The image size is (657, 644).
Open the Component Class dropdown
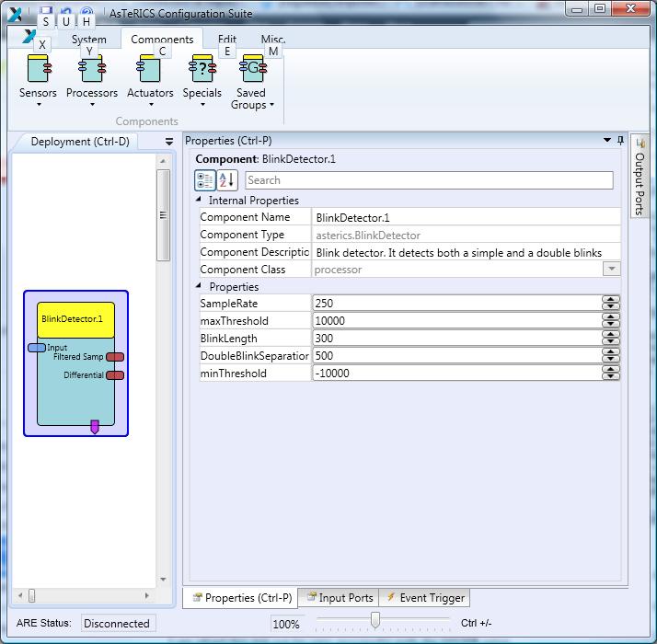tap(611, 269)
